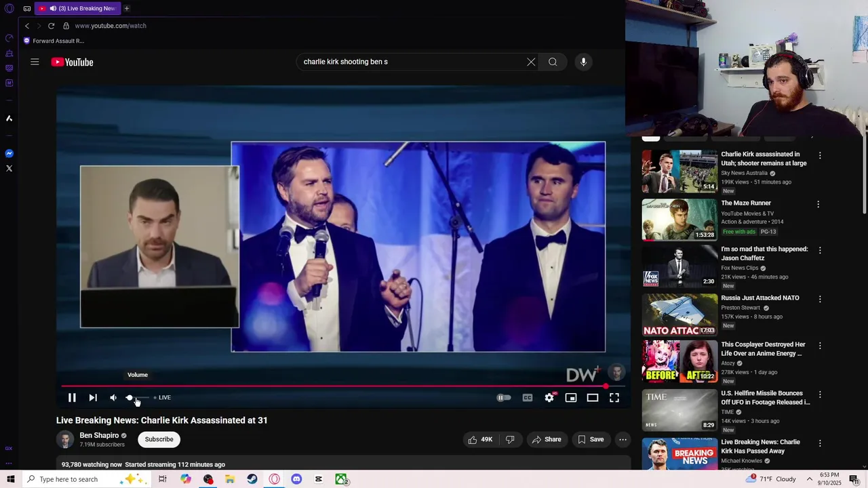Go back in browser
The width and height of the screenshot is (868, 488).
click(x=27, y=26)
